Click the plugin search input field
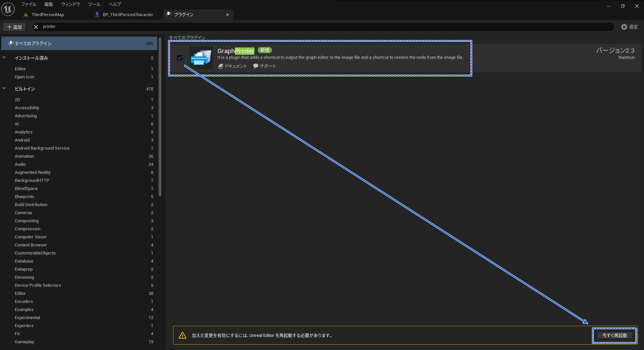The image size is (644, 350). point(323,27)
